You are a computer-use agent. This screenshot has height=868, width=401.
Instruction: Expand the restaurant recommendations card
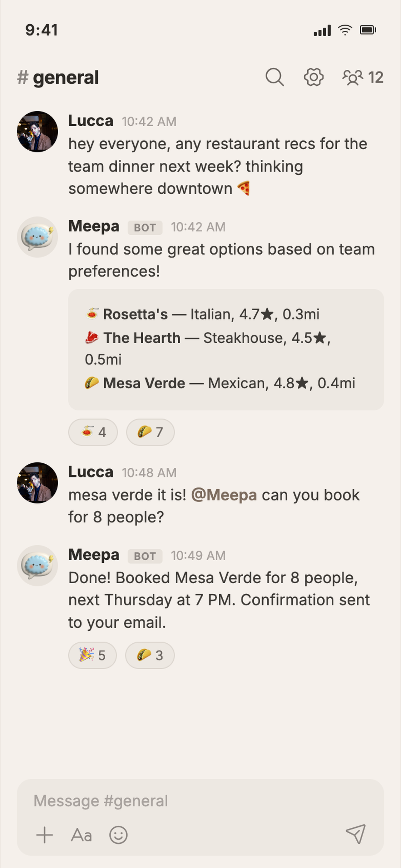coord(226,348)
